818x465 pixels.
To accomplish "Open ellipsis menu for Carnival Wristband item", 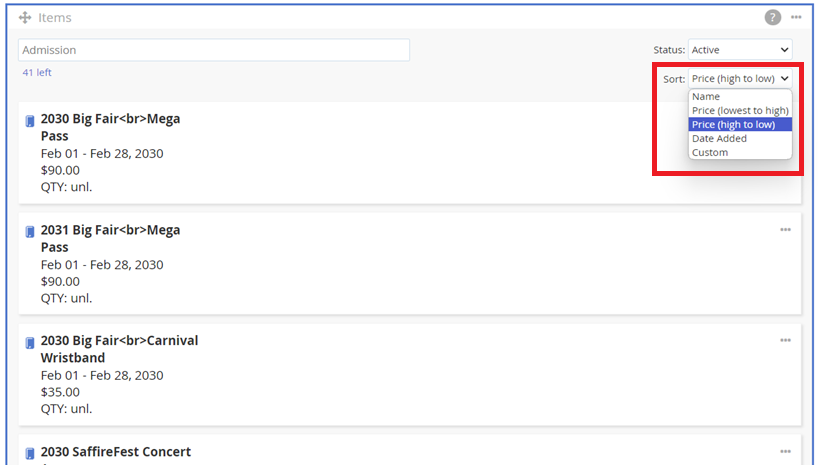I will (x=785, y=340).
